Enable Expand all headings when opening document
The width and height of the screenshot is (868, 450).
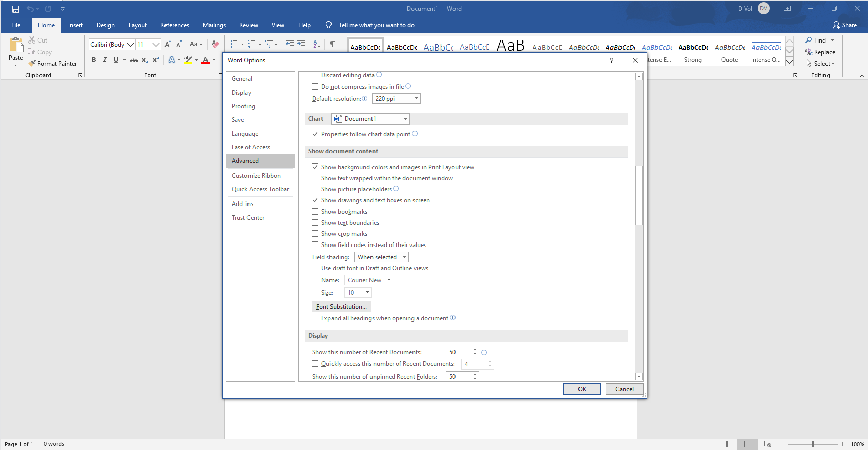click(315, 318)
